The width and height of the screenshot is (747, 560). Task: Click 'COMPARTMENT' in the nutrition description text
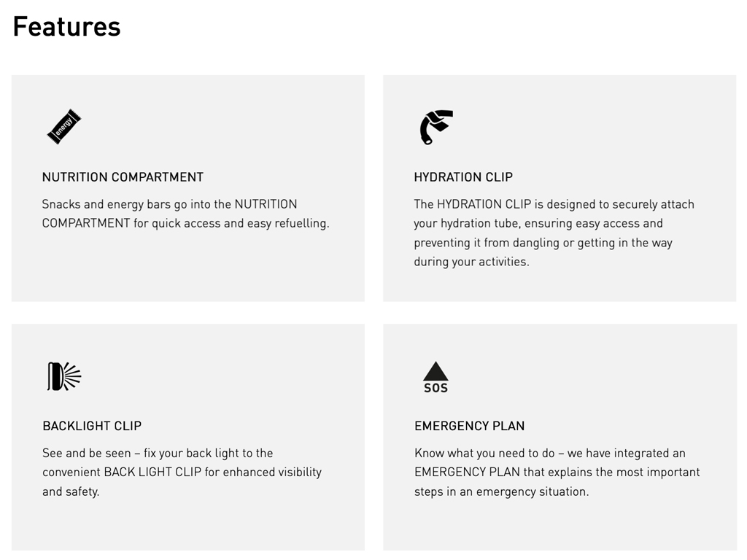(x=86, y=224)
